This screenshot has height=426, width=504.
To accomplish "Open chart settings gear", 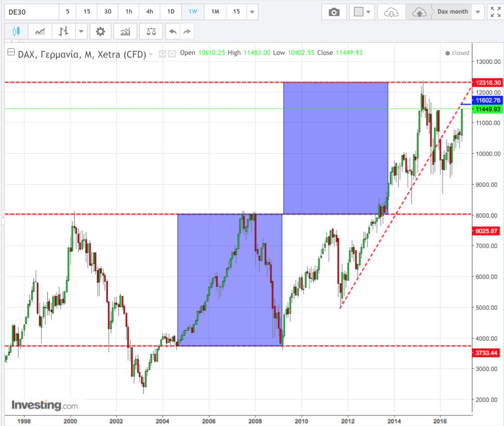I will click(x=101, y=31).
